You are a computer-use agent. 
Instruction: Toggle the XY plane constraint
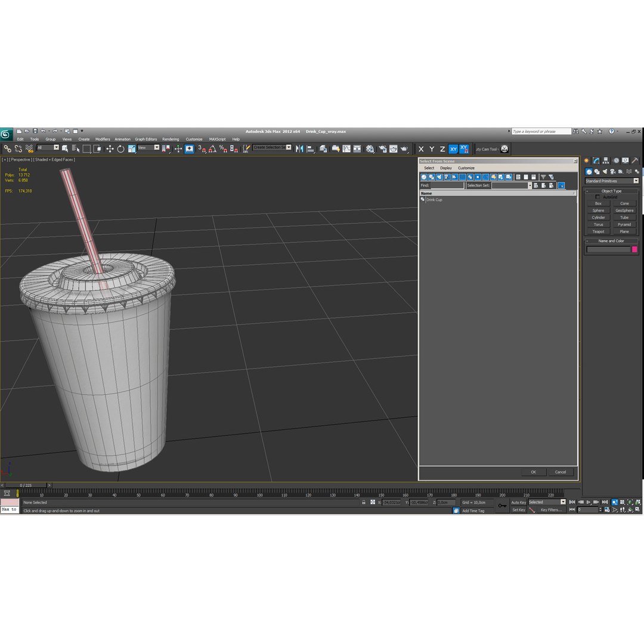point(453,149)
